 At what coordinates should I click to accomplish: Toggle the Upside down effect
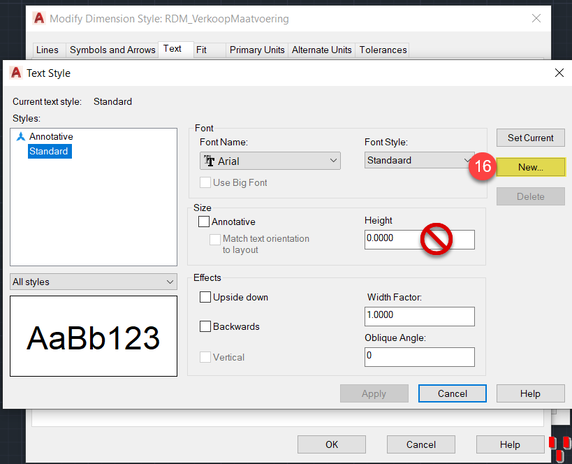coord(205,297)
